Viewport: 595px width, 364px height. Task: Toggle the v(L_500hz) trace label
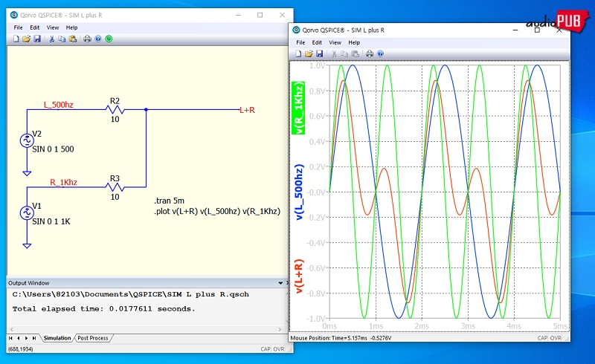coord(298,192)
